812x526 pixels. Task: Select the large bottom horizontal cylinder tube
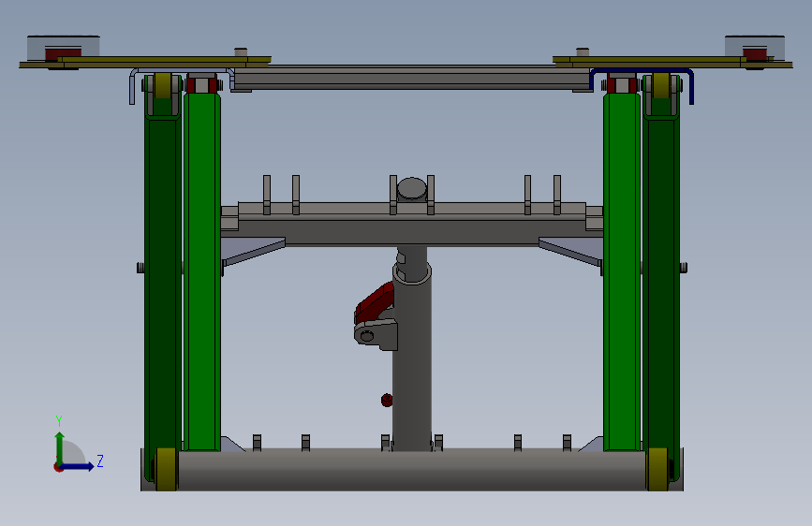[x=412, y=470]
